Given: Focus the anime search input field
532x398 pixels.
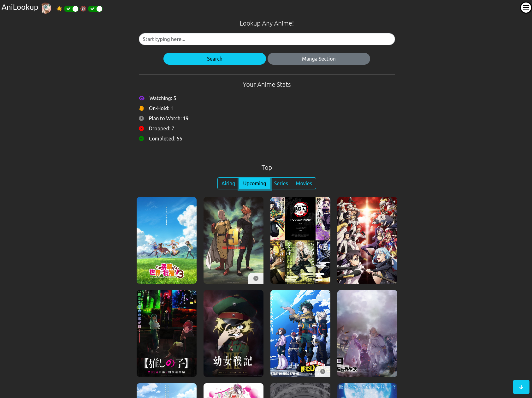Looking at the screenshot, I should (x=267, y=39).
